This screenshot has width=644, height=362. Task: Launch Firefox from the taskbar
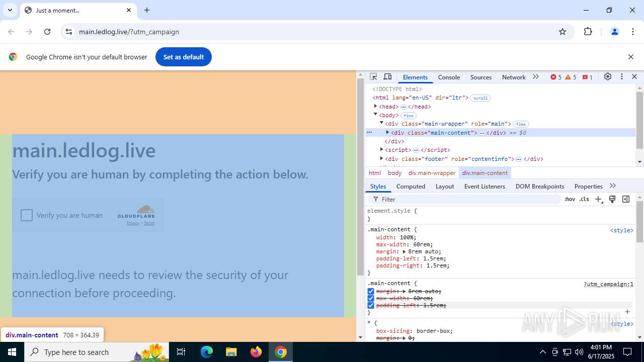click(x=256, y=352)
